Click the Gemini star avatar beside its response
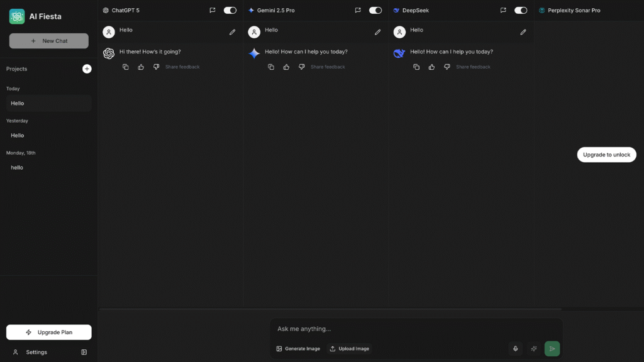 [254, 53]
